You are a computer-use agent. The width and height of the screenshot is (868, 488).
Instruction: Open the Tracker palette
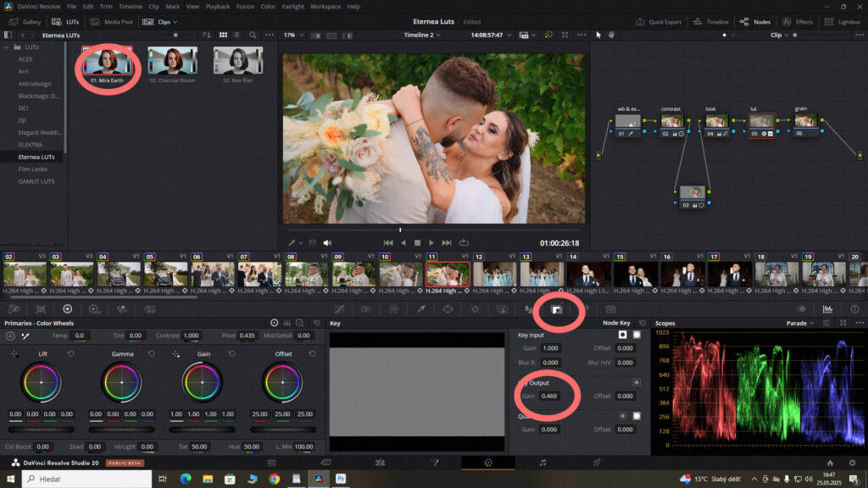pos(475,309)
